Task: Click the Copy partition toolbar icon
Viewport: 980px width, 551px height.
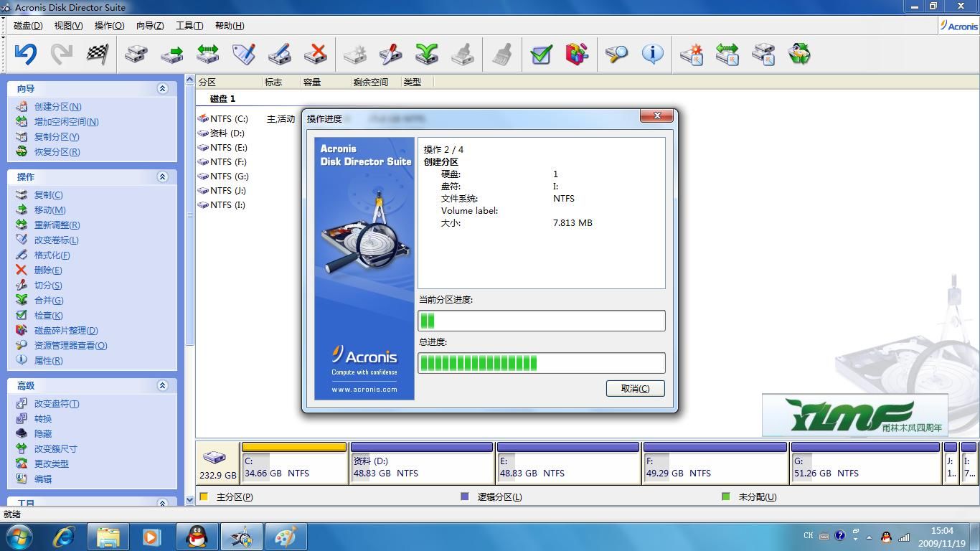Action: tap(136, 54)
